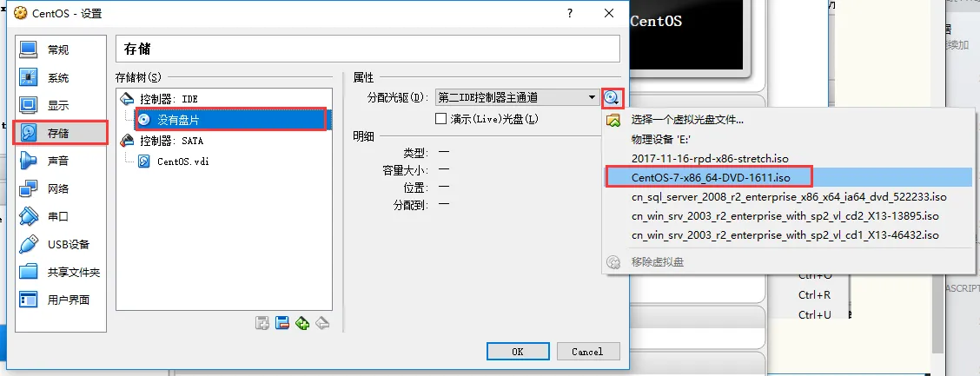Click the optical disk chooser icon
Image resolution: width=980 pixels, height=376 pixels.
612,97
